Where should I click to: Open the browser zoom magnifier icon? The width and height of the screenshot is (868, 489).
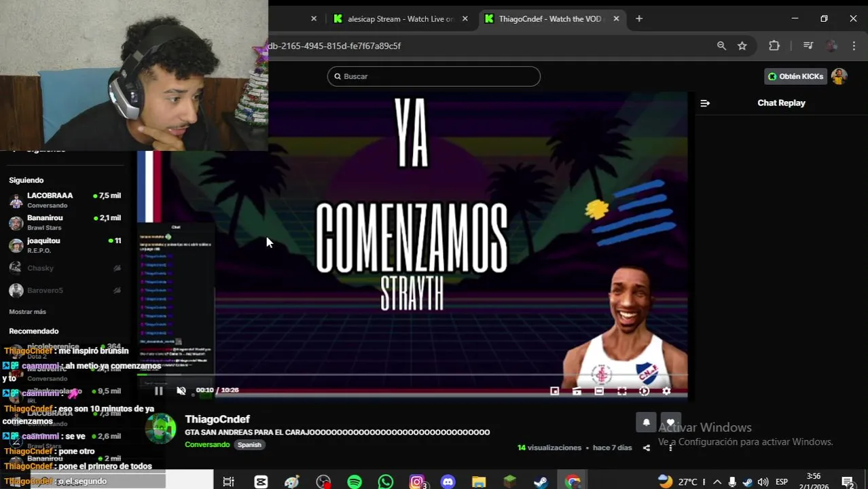pyautogui.click(x=721, y=46)
